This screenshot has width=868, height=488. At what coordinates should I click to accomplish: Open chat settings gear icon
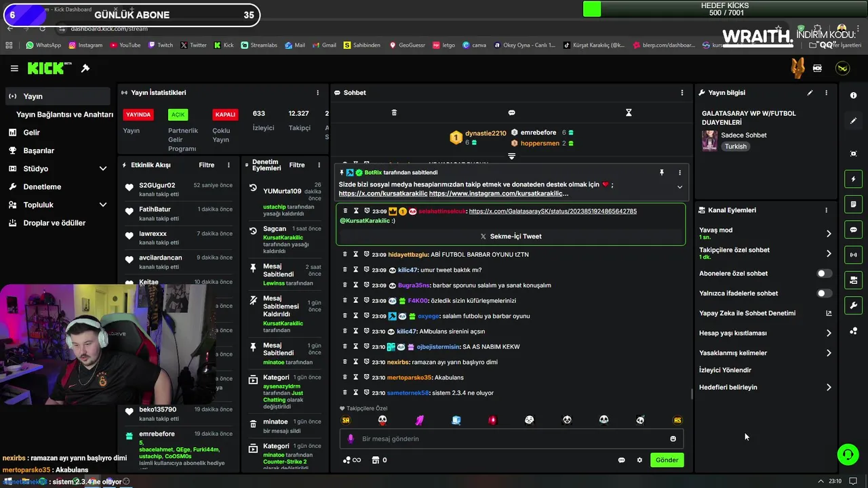point(639,460)
